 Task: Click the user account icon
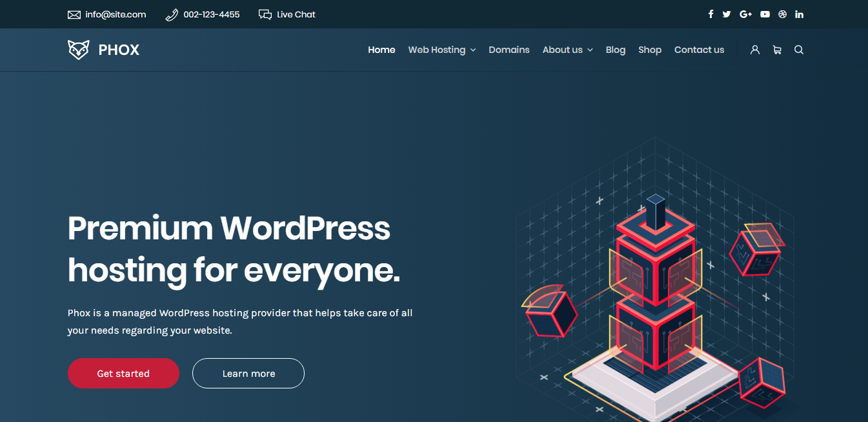(754, 50)
